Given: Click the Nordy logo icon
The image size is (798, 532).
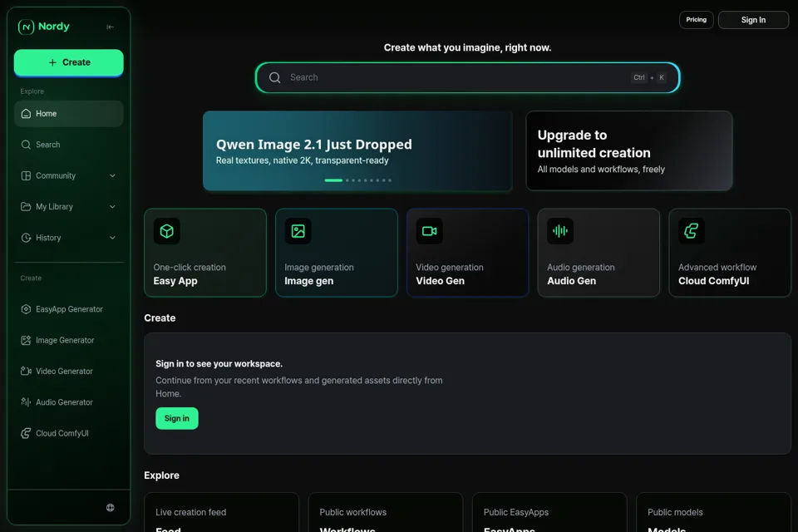Looking at the screenshot, I should coord(26,27).
